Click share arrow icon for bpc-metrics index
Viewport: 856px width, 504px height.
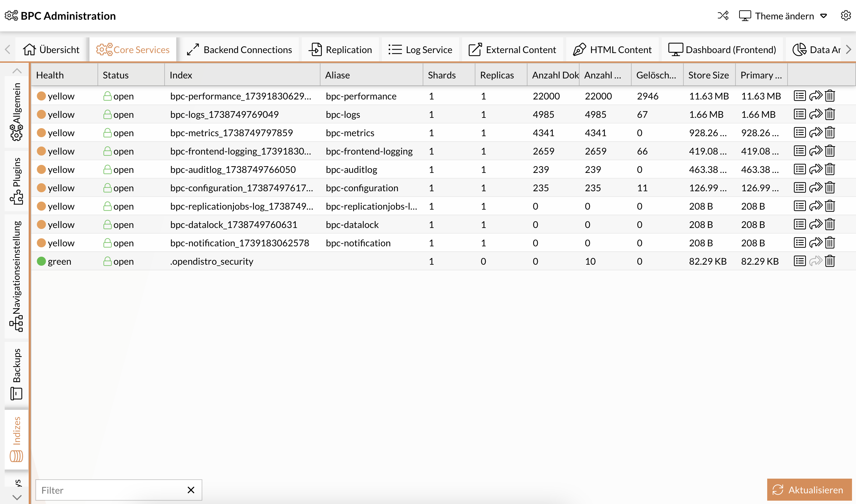click(815, 133)
